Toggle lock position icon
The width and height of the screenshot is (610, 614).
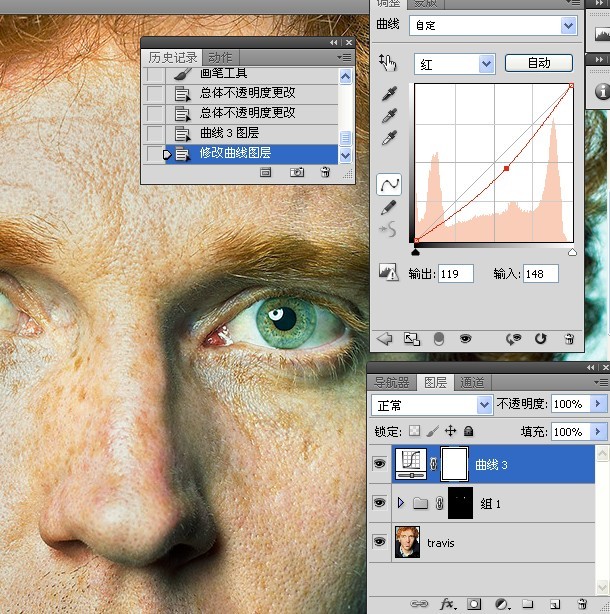pyautogui.click(x=451, y=431)
